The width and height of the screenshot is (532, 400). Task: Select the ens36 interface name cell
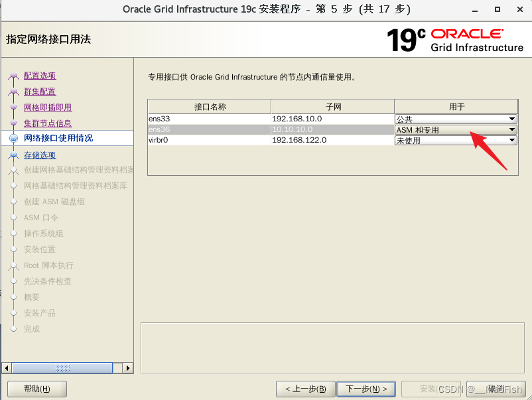click(x=210, y=129)
